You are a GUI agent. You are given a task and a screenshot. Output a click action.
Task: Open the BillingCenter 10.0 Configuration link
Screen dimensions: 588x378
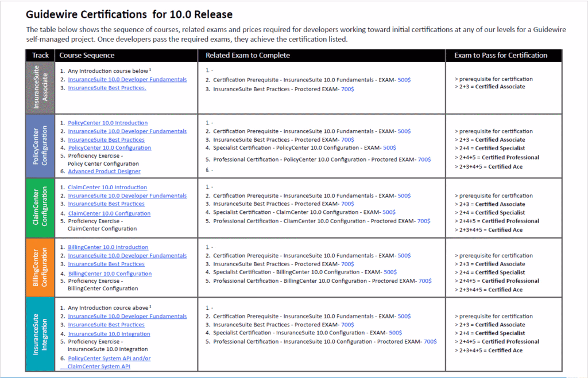pos(110,274)
